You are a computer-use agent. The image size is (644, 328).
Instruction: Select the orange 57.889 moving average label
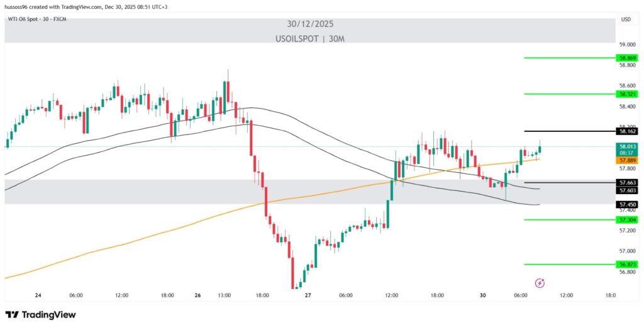click(628, 161)
